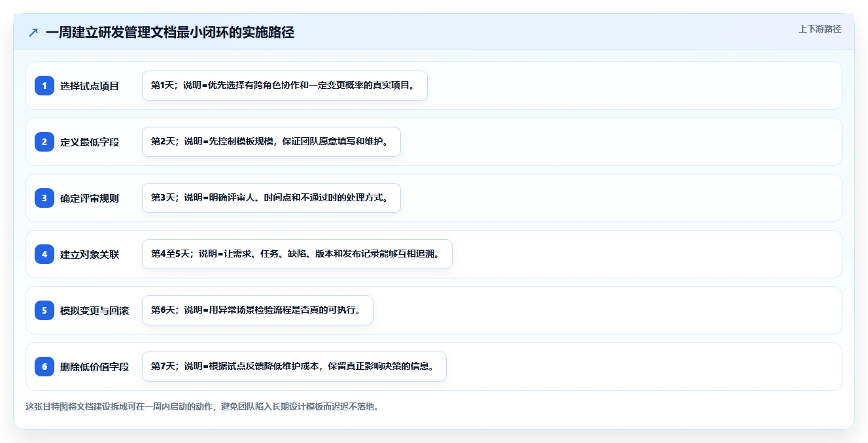Select step number badge 1

coord(44,85)
